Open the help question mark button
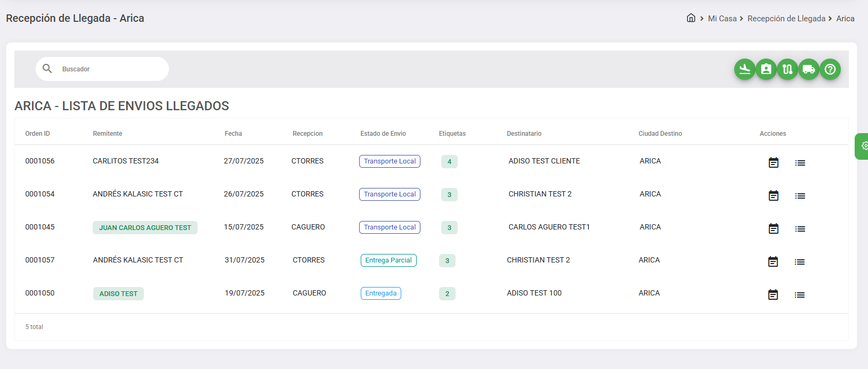Image resolution: width=868 pixels, height=369 pixels. coord(830,69)
